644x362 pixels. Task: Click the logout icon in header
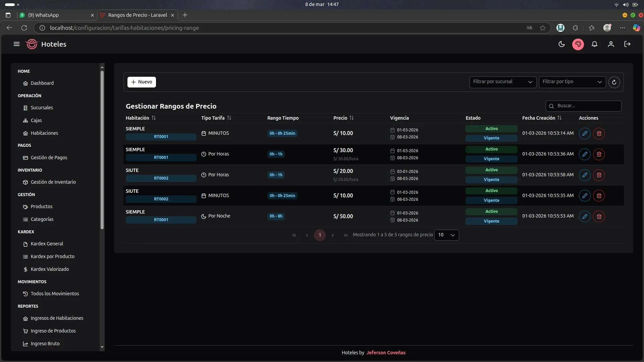[627, 44]
